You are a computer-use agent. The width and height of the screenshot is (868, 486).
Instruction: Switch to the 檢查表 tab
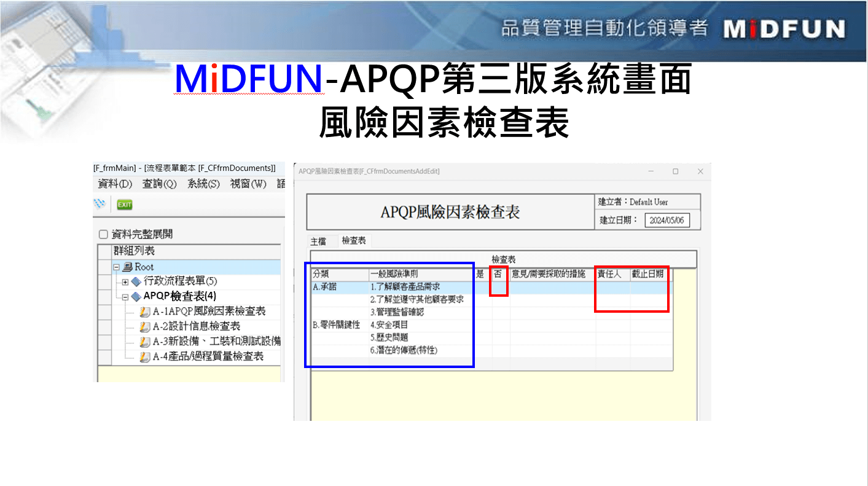(x=353, y=241)
